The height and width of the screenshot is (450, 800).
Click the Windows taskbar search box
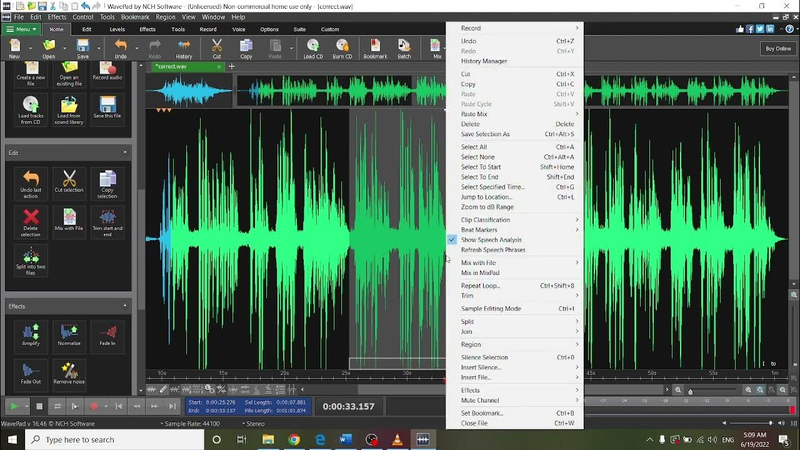(115, 439)
